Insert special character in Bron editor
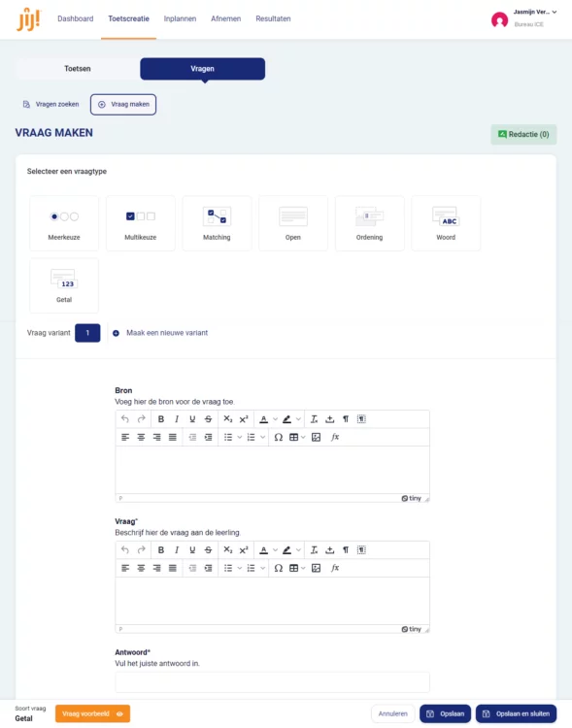572x728 pixels. click(279, 438)
